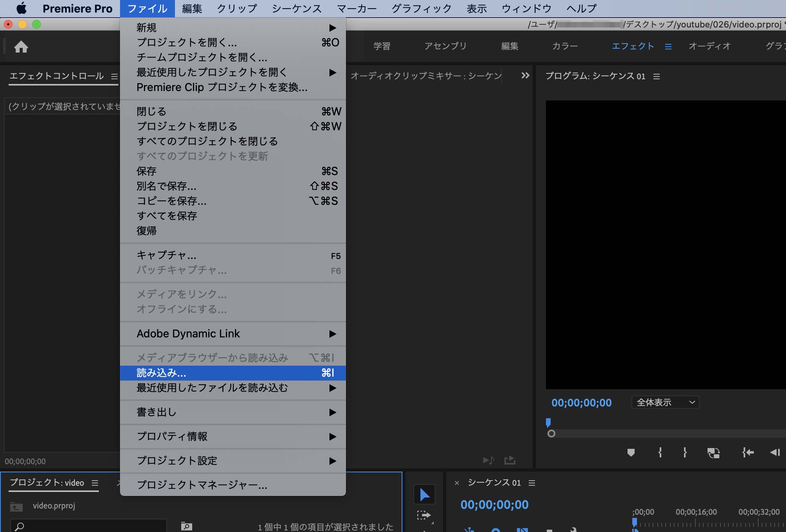This screenshot has width=786, height=532.
Task: Switch to the カラー workspace tab
Action: pos(565,46)
